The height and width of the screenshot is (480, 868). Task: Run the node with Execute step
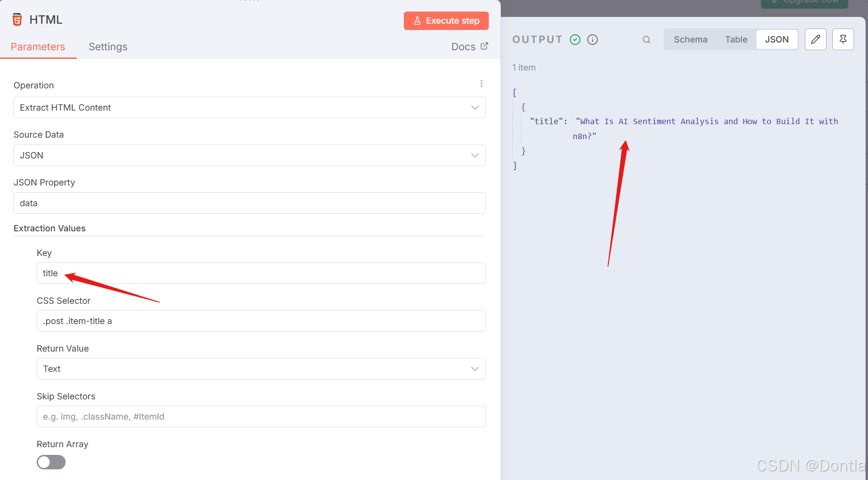[446, 21]
